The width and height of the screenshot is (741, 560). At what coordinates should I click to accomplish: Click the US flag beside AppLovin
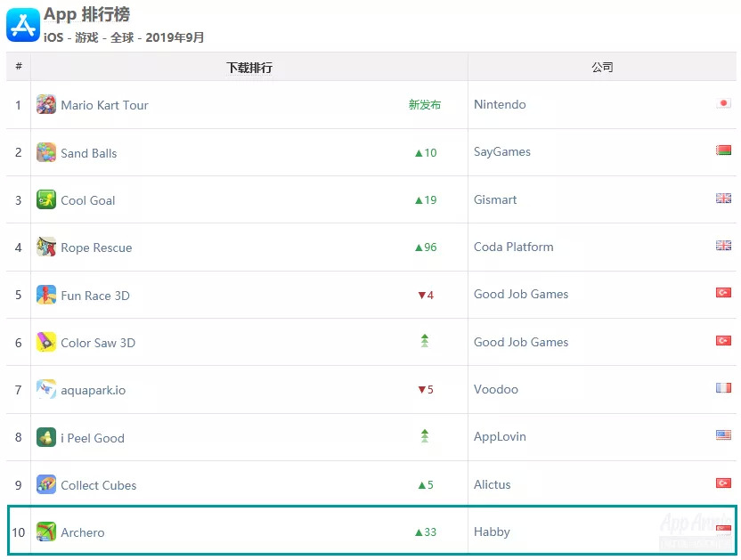pyautogui.click(x=723, y=435)
